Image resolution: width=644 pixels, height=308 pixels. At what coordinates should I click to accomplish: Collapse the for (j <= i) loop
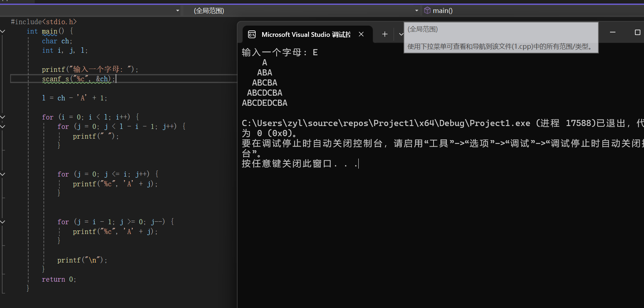(x=3, y=174)
